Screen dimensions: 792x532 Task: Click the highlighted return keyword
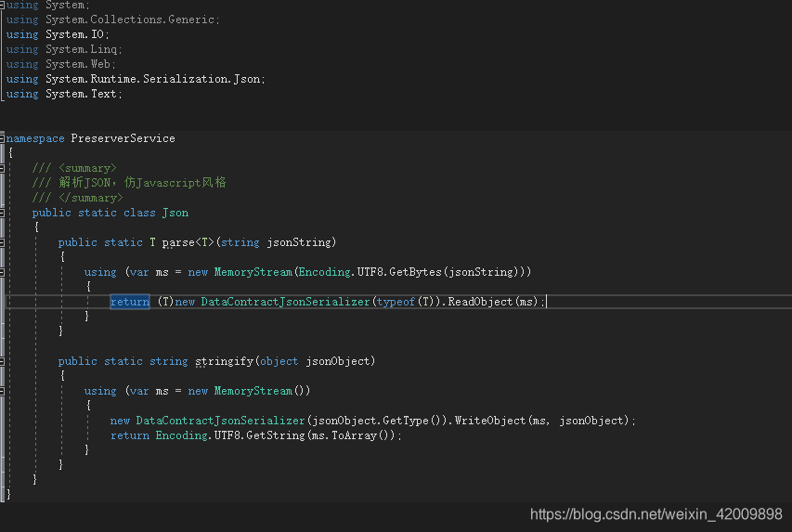(130, 302)
